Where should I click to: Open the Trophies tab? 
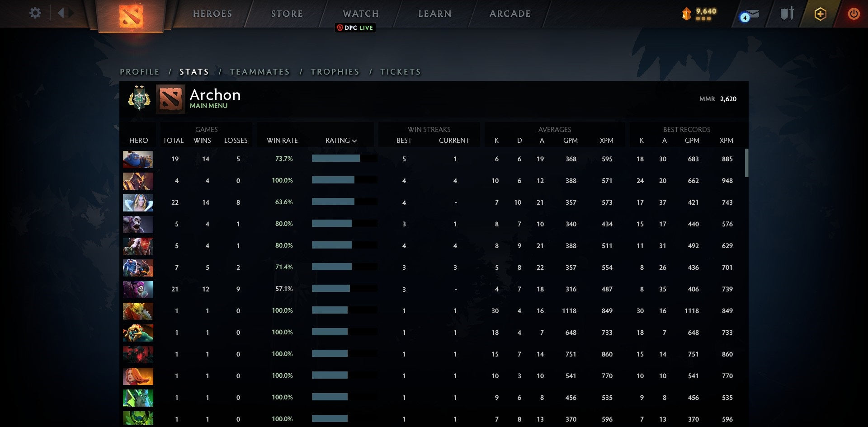coord(335,72)
